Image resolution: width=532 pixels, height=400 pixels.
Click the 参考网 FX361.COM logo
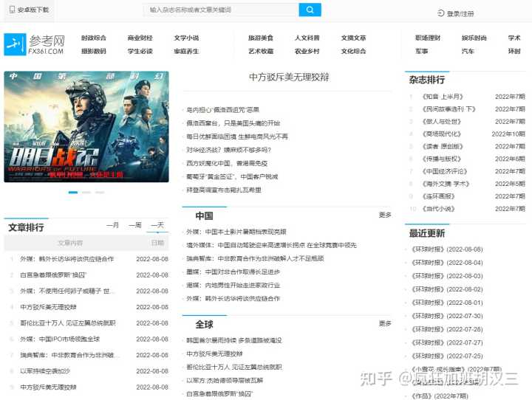click(34, 44)
